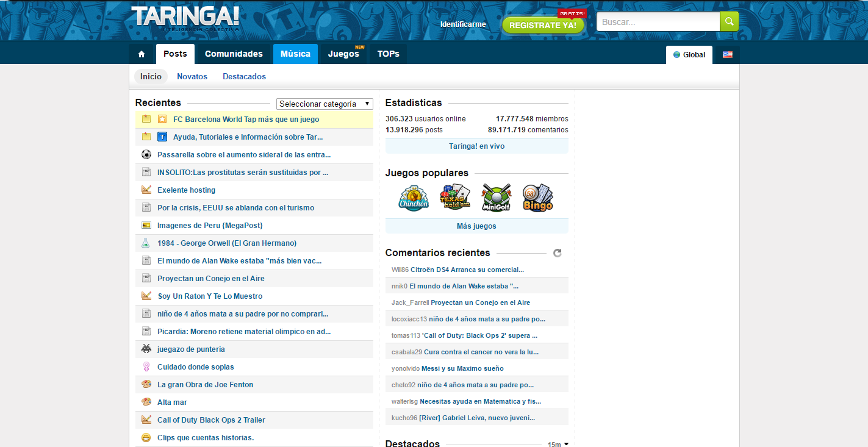Open post Picardia: Moreno retiene material
The width and height of the screenshot is (868, 447).
coord(244,332)
